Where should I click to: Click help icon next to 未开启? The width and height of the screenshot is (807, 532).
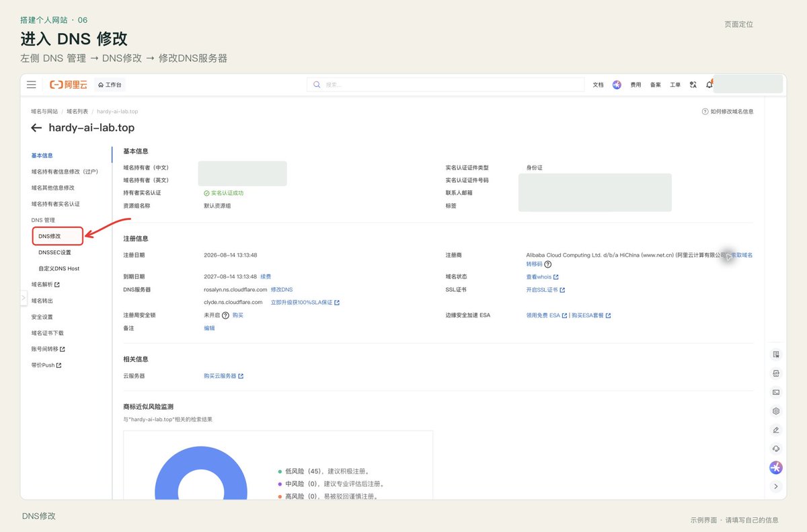225,315
